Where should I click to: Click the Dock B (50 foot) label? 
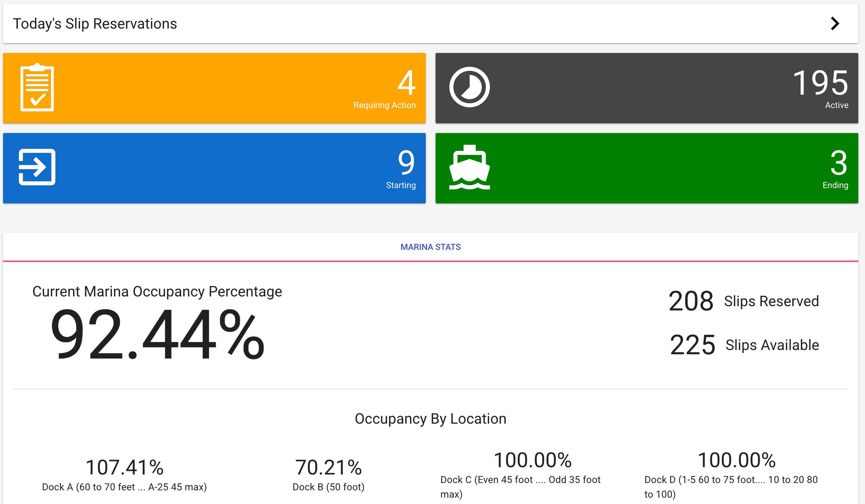[328, 487]
